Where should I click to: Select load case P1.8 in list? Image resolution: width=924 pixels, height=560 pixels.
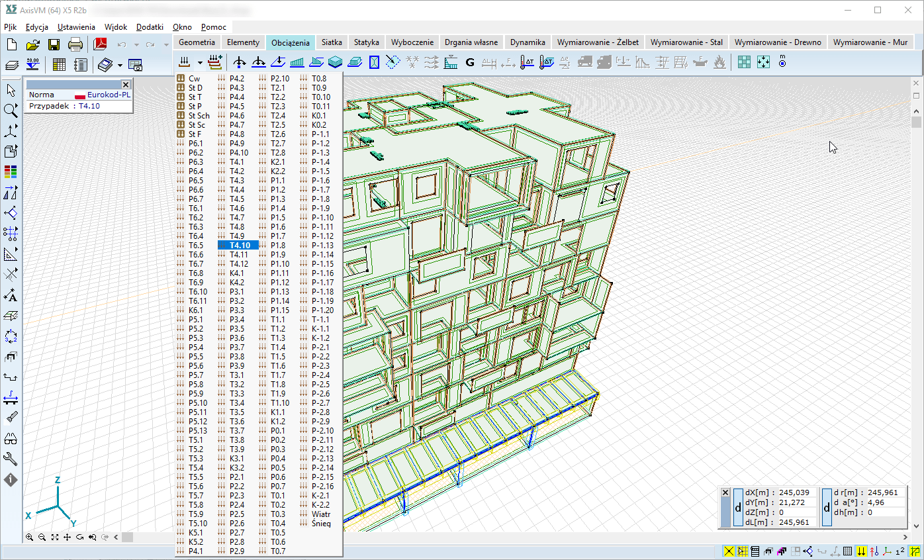278,246
